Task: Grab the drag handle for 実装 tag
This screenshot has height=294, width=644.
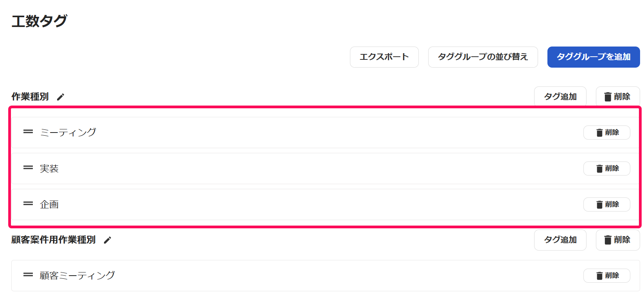Action: click(x=28, y=168)
